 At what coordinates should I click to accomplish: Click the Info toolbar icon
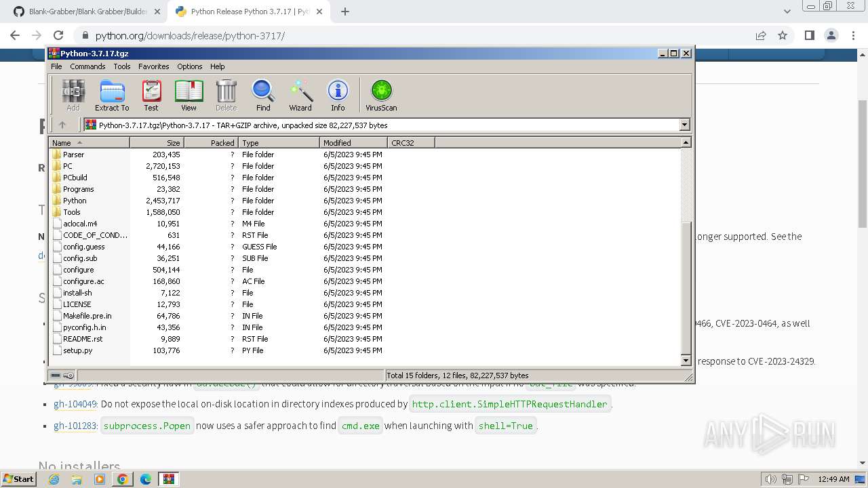tap(338, 95)
